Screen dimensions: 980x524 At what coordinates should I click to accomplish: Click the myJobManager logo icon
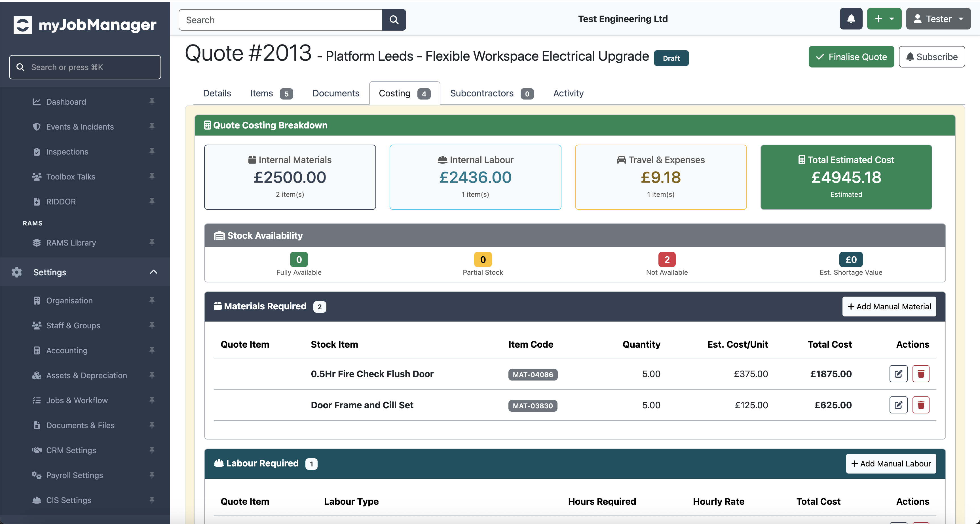pyautogui.click(x=22, y=25)
